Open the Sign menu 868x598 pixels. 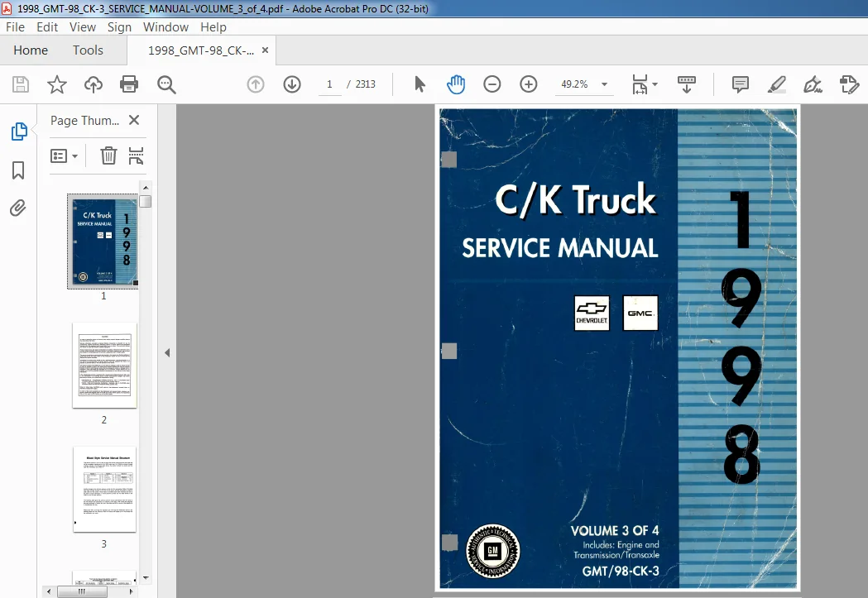coord(119,27)
